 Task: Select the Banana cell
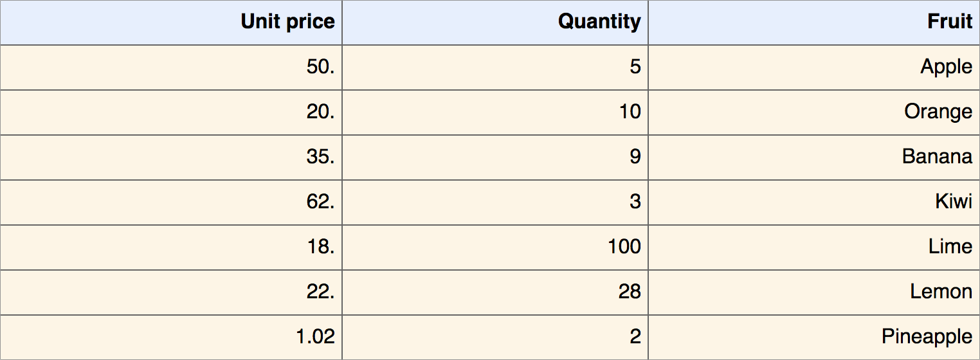pos(937,157)
